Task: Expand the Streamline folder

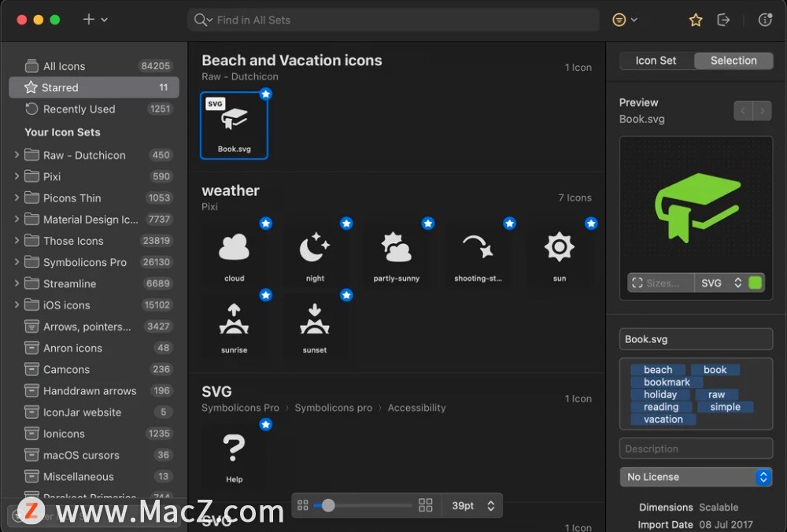Action: (x=17, y=283)
